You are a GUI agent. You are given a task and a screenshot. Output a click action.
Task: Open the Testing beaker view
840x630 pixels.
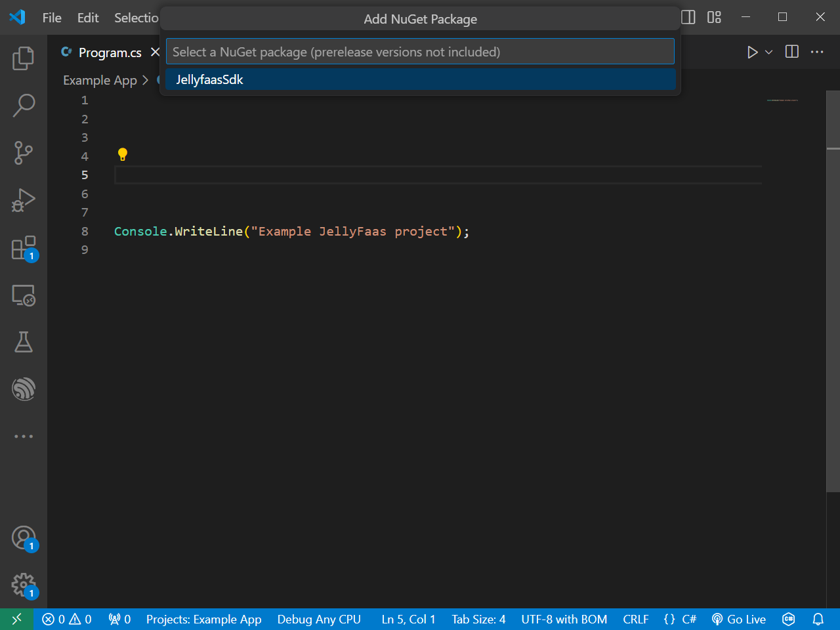pyautogui.click(x=24, y=342)
